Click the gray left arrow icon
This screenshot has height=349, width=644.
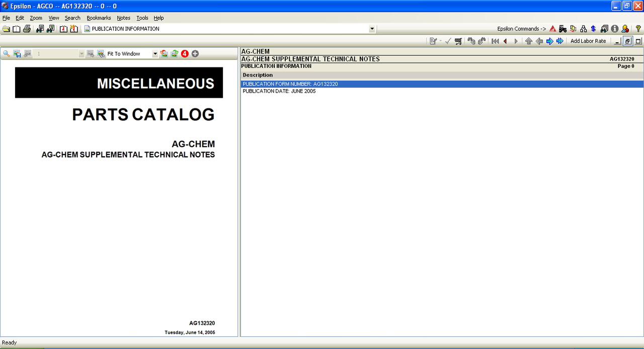tap(539, 41)
